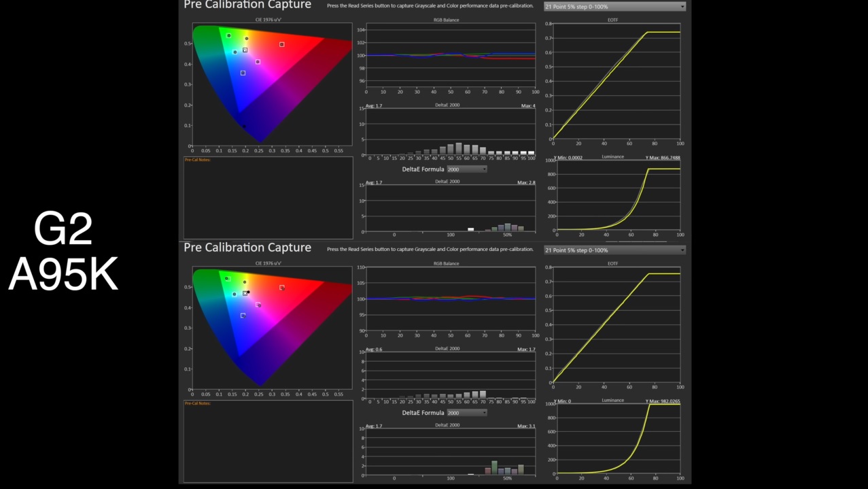Open the DeltaE Formula dropdown in lower panel

466,413
